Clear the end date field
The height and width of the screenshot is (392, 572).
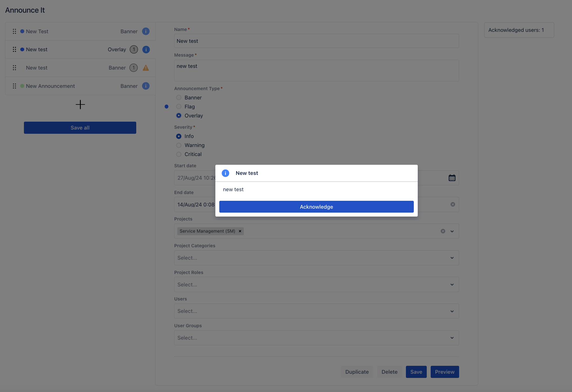pos(453,204)
